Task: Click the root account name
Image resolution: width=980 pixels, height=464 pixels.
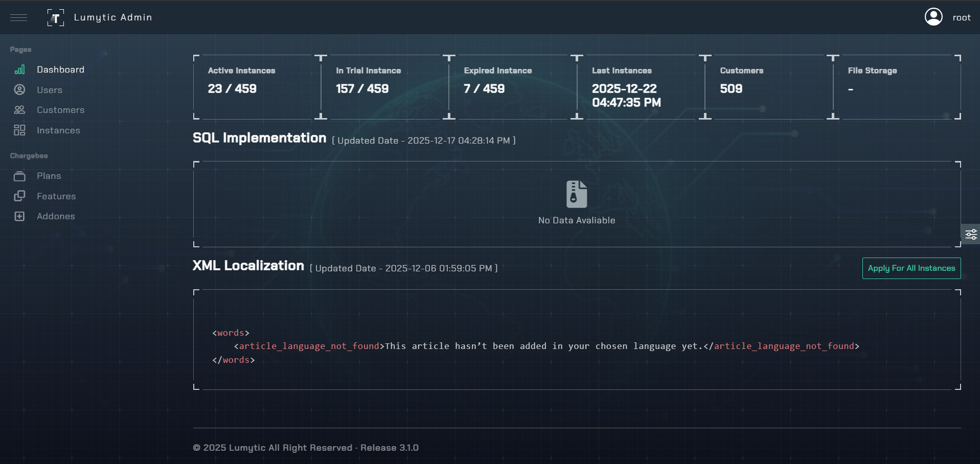Action: pyautogui.click(x=962, y=17)
